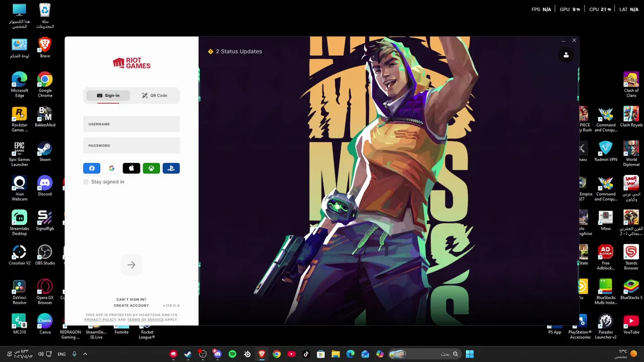The image size is (644, 362).
Task: Open the ENG language switcher
Action: (61, 354)
